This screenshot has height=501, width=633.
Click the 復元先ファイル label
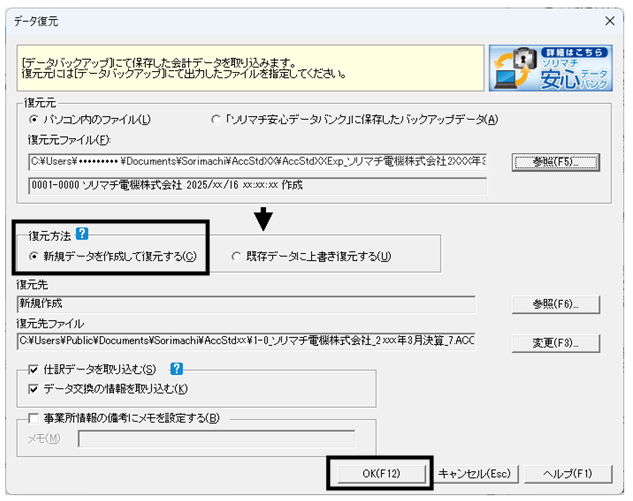pos(50,324)
